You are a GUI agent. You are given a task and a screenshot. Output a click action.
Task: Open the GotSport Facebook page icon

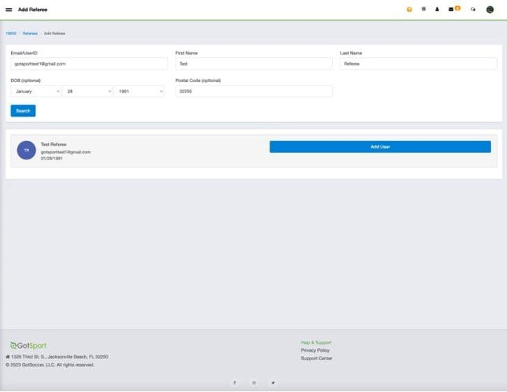click(x=235, y=383)
